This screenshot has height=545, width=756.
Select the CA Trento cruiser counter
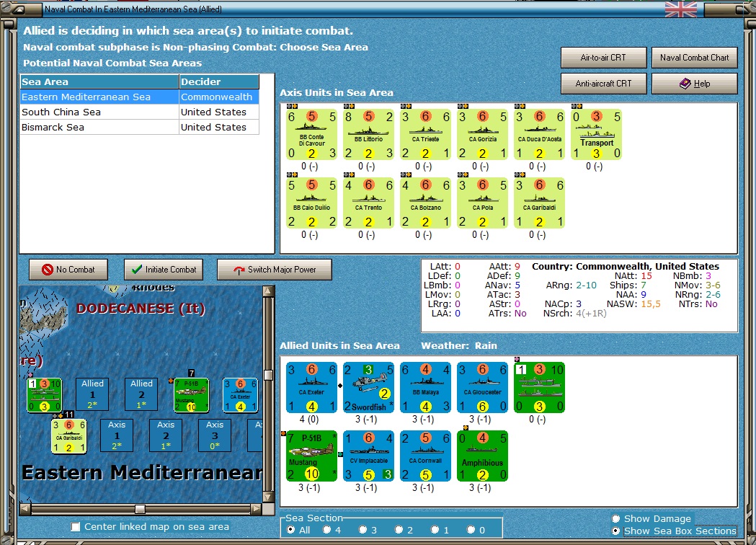pos(368,203)
